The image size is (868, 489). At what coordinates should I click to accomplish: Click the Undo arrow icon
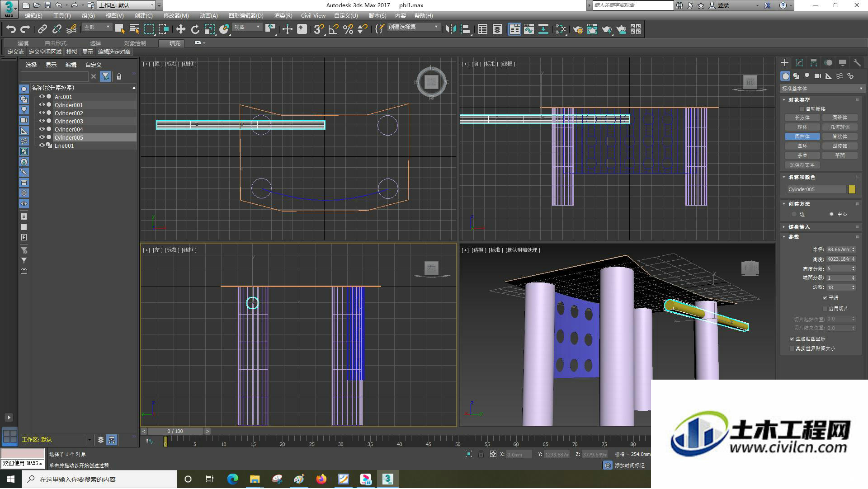pos(11,29)
